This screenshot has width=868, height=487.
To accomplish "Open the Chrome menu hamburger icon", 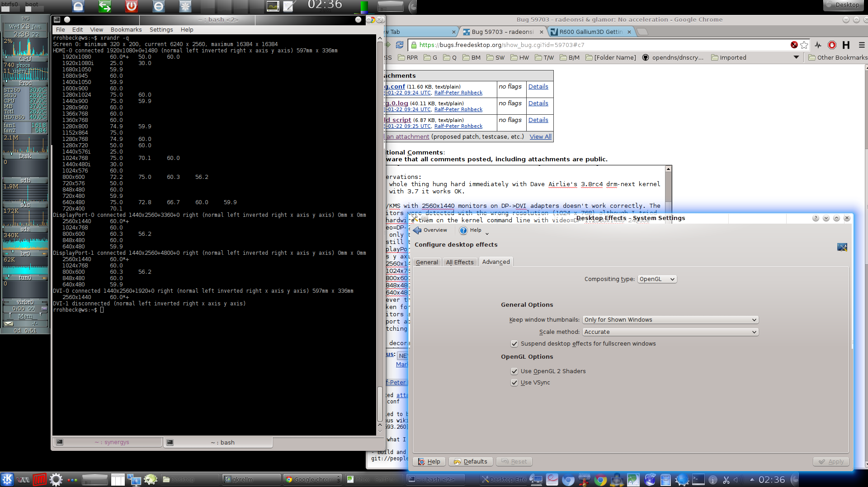I will [x=862, y=45].
